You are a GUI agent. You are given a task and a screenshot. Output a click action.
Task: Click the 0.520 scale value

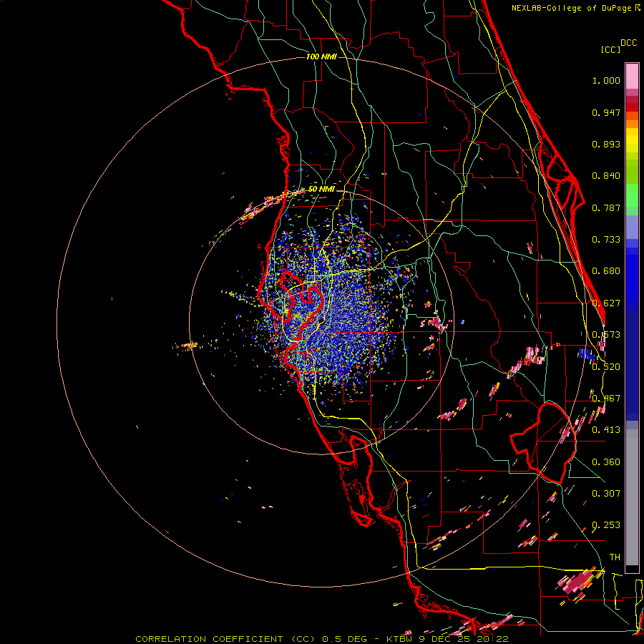point(606,366)
